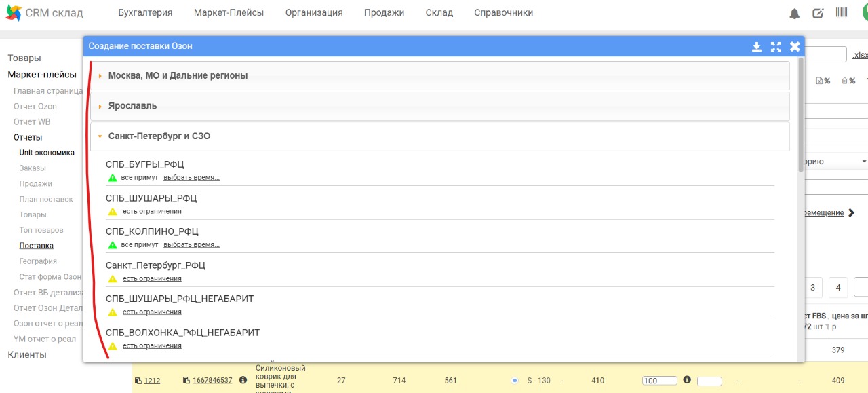The image size is (868, 393).
Task: Open the Бухгалтерия menu
Action: click(145, 13)
